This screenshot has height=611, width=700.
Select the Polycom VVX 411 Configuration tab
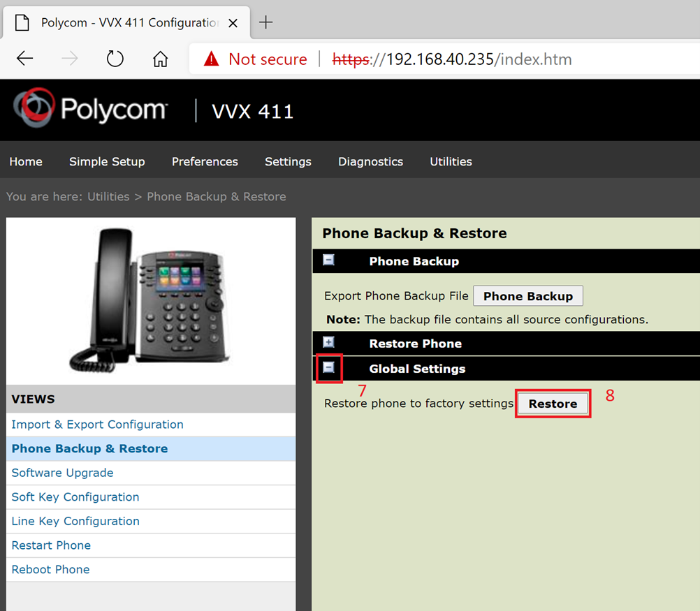126,23
